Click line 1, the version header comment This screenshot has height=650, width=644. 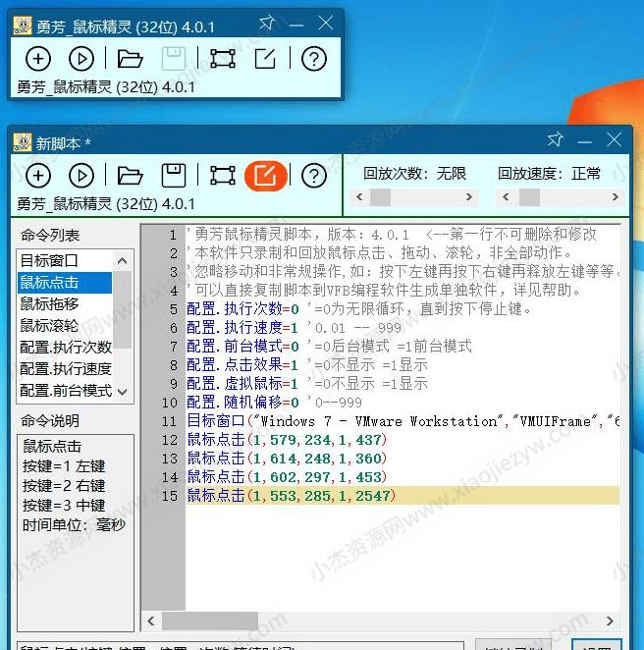[x=392, y=235]
